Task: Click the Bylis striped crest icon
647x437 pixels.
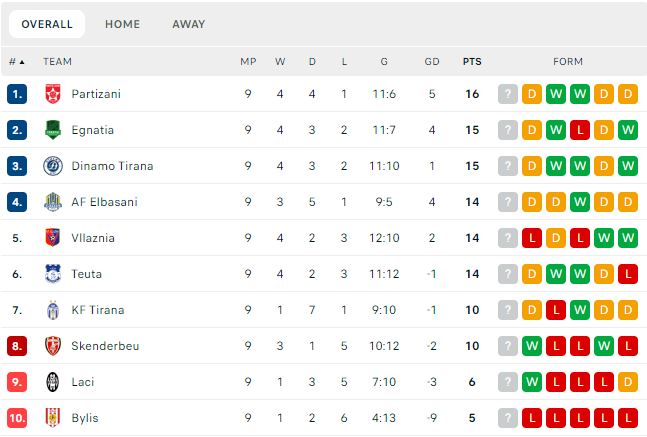Action: tap(53, 418)
